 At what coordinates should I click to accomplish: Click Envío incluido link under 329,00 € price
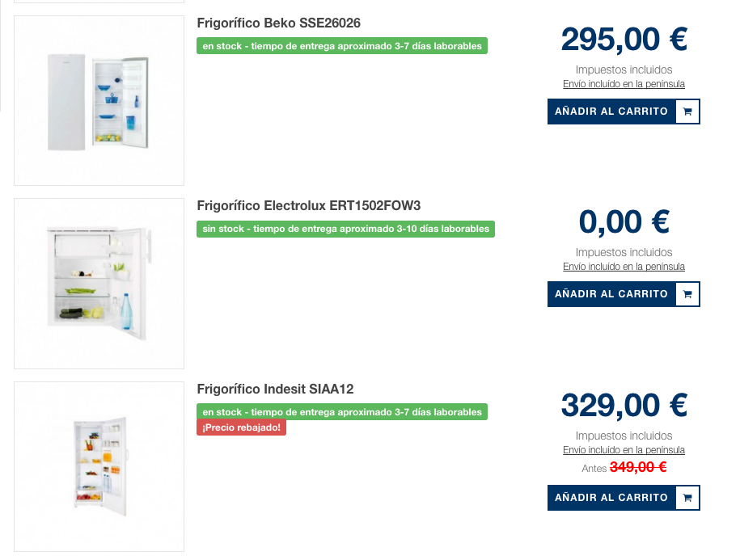click(624, 450)
